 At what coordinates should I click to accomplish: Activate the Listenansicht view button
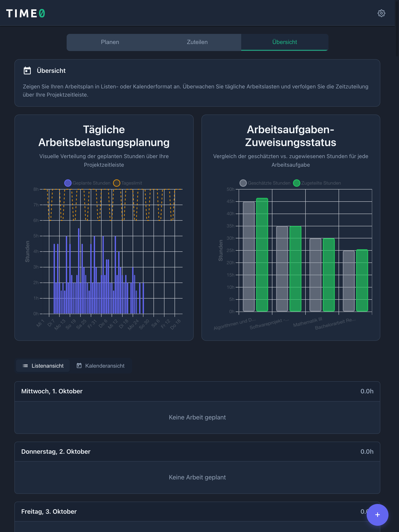pos(43,366)
